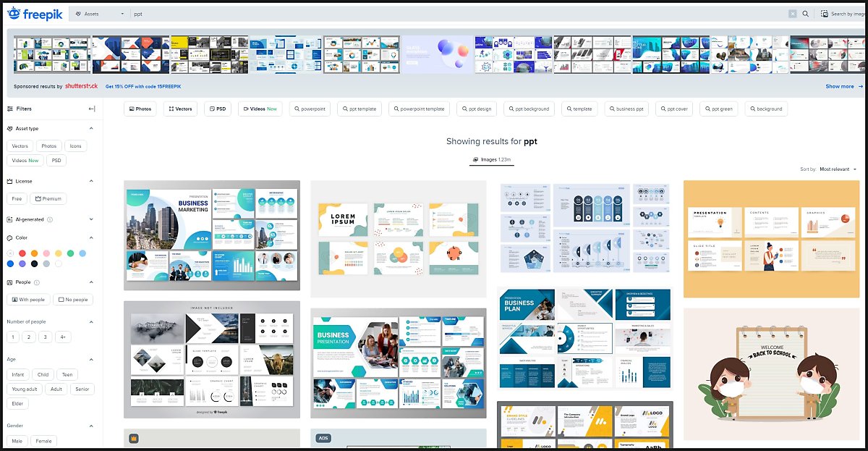Viewport: 868px width, 451px height.
Task: Click the Freepik logo
Action: tap(33, 13)
